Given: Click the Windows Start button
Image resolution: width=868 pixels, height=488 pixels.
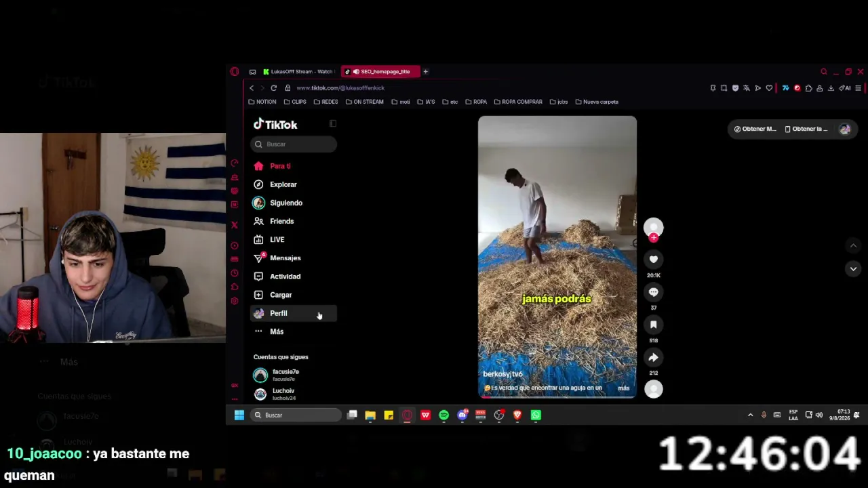Looking at the screenshot, I should click(x=239, y=415).
